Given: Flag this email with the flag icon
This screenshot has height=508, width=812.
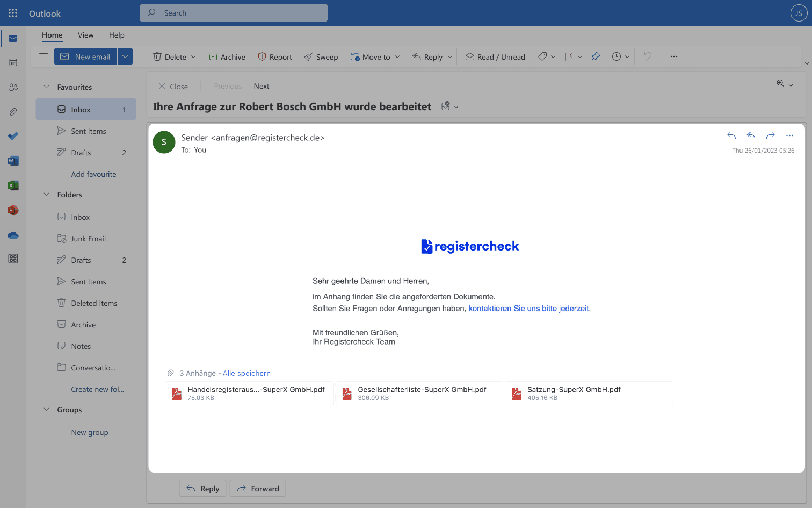Looking at the screenshot, I should tap(568, 56).
